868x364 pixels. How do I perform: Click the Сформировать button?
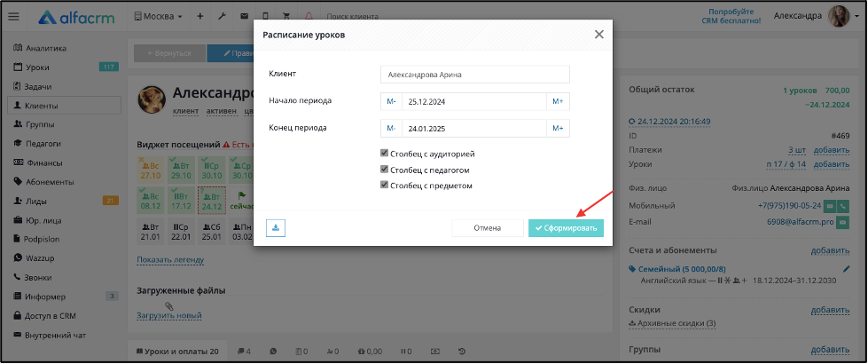tap(566, 228)
